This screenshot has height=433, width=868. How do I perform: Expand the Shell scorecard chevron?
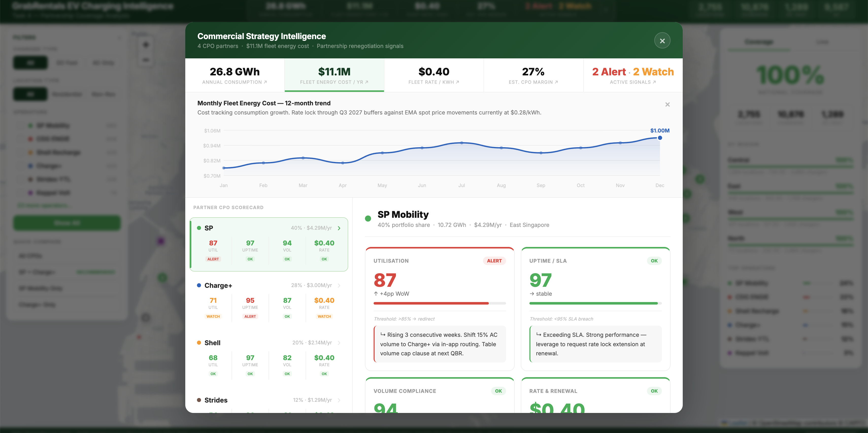coord(339,343)
